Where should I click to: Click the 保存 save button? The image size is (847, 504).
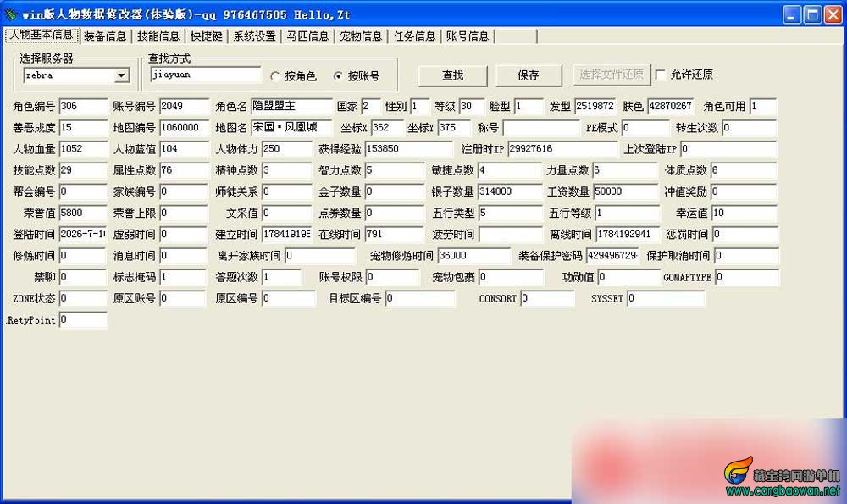[x=529, y=75]
